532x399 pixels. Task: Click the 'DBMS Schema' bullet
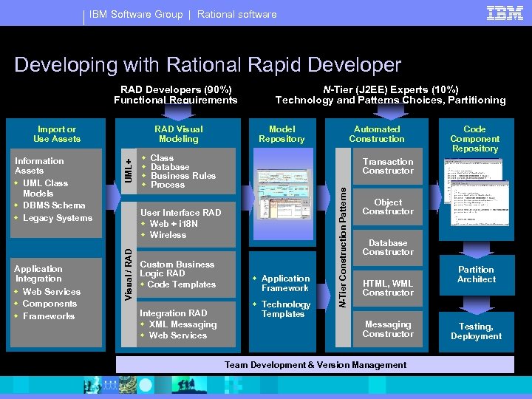click(x=54, y=205)
